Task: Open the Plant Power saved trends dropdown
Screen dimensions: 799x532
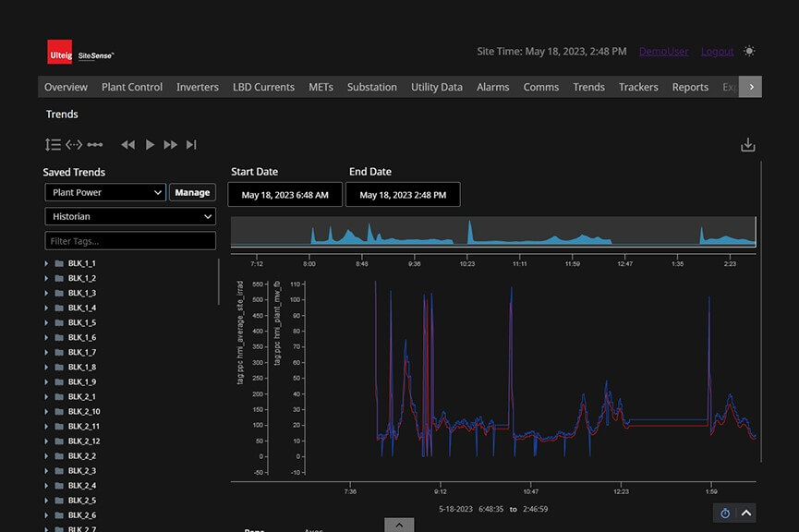Action: 104,193
